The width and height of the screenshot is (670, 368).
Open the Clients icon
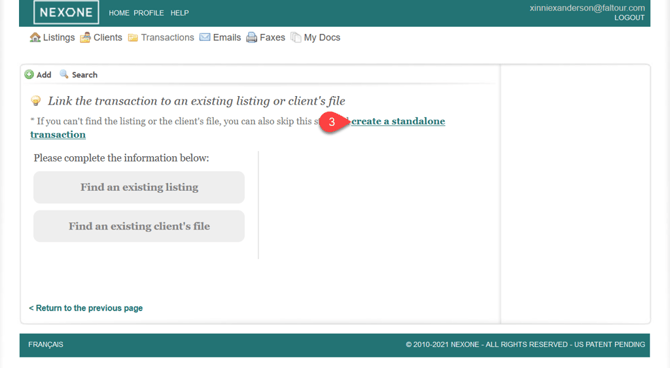click(x=85, y=38)
